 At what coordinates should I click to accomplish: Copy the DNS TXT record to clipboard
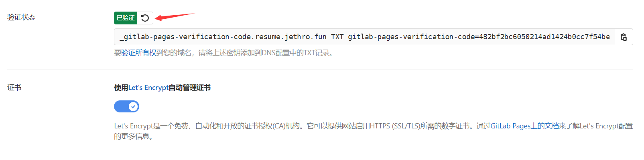[624, 37]
